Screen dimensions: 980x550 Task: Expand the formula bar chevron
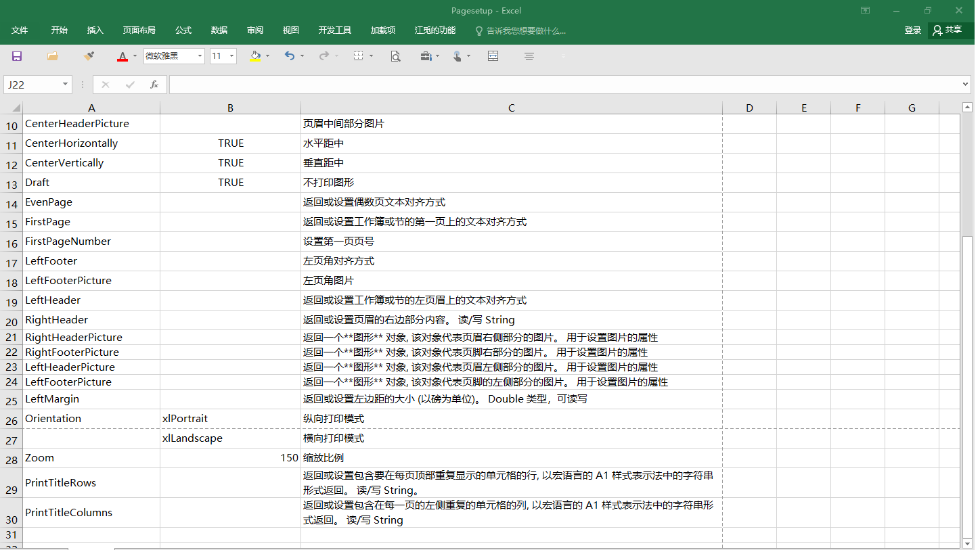[x=966, y=85]
